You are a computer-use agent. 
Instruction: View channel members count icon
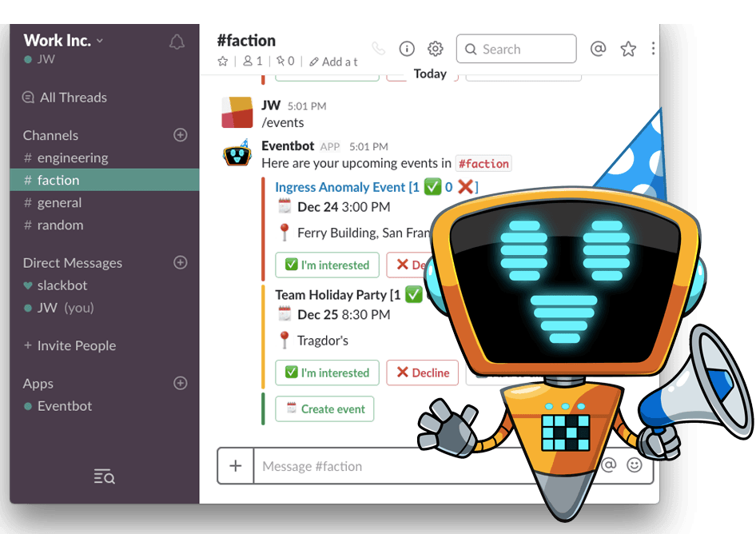[x=253, y=62]
